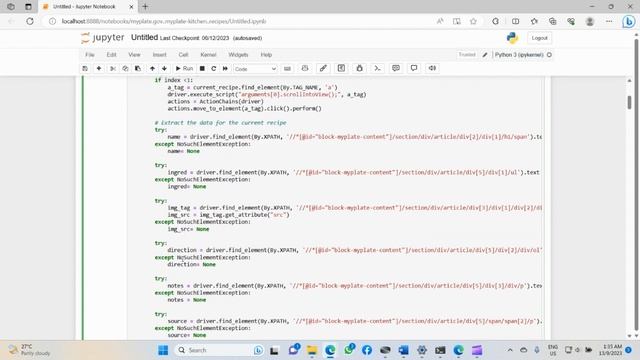Rename the notebook via Untitled title
This screenshot has height=360, width=640.
(x=144, y=38)
